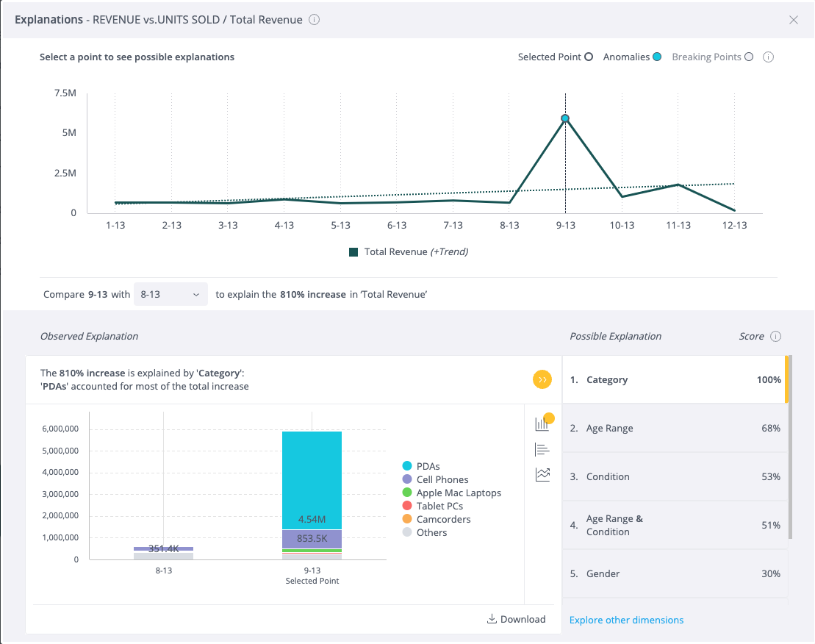
Task: Click the 'Possible Explanation' heading
Action: coord(615,336)
